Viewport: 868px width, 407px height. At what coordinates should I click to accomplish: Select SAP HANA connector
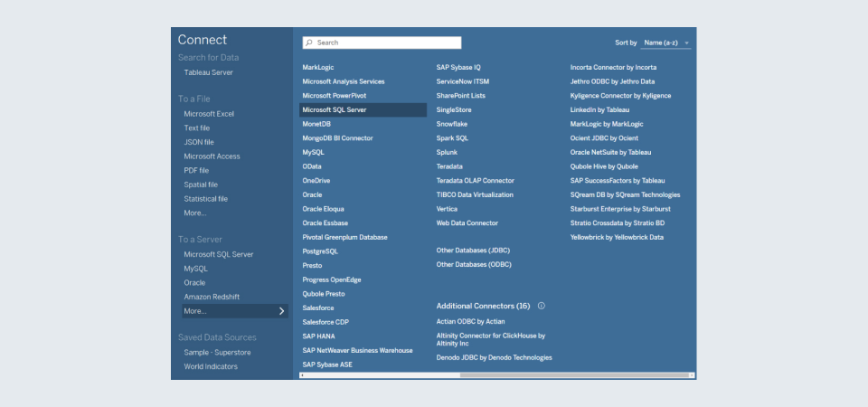point(319,336)
